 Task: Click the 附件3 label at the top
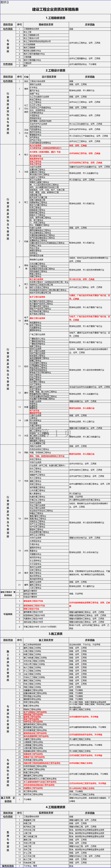click(5, 2)
